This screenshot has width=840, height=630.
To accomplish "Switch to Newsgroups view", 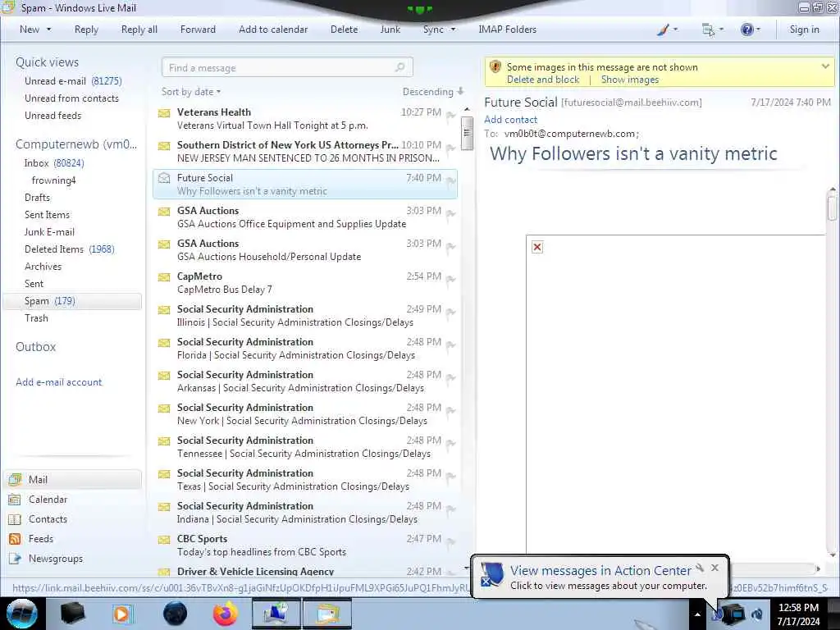I will [56, 559].
